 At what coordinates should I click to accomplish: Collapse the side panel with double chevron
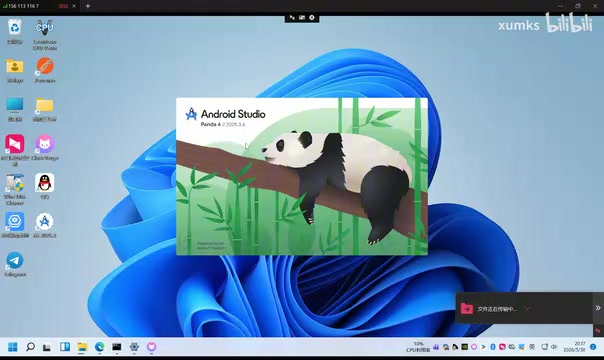pos(598,308)
